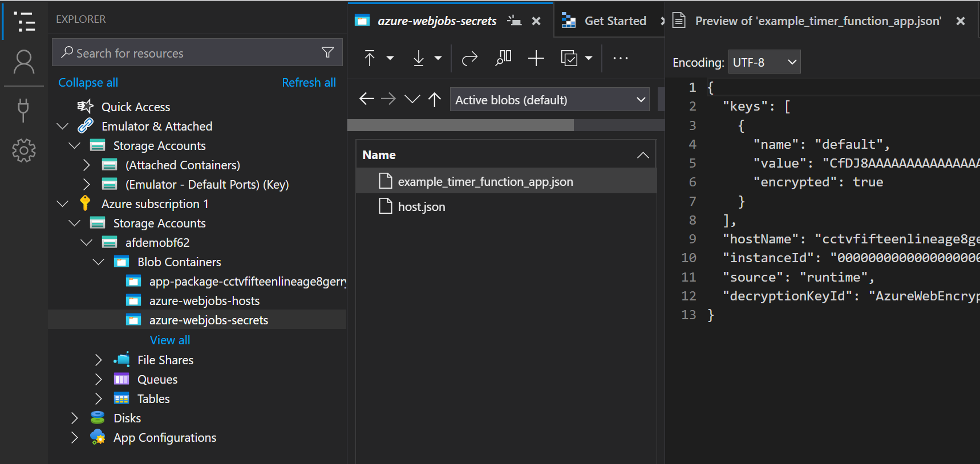Click the download arrow toolbar icon

coord(419,58)
